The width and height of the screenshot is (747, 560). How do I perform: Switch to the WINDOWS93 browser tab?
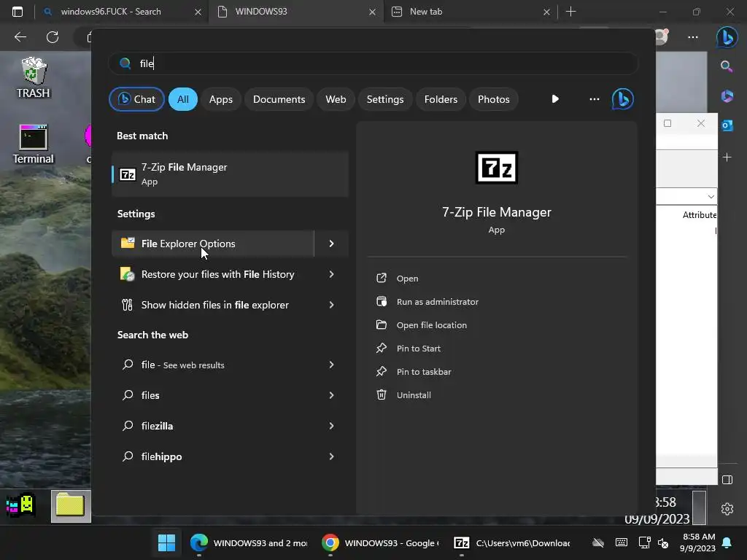click(295, 12)
